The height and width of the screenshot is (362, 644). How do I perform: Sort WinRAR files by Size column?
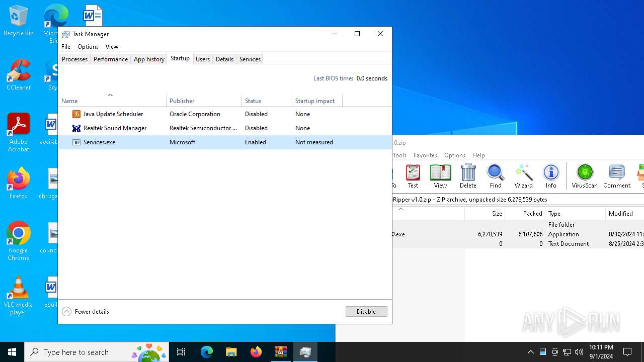click(485, 213)
